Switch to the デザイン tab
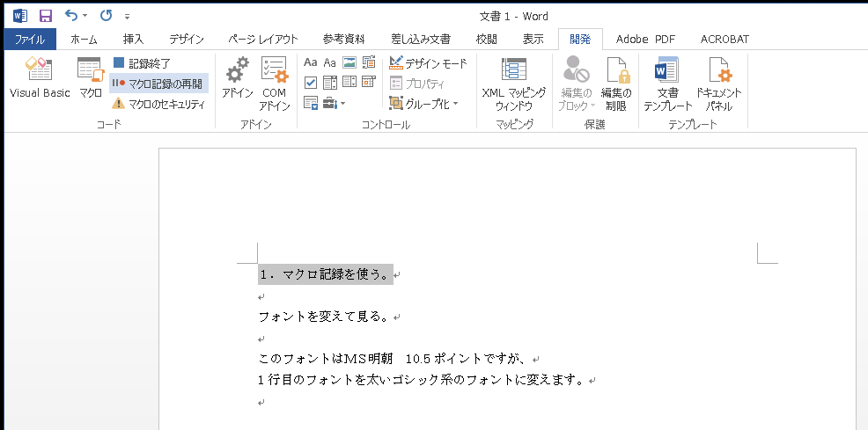This screenshot has width=868, height=430. click(x=187, y=40)
